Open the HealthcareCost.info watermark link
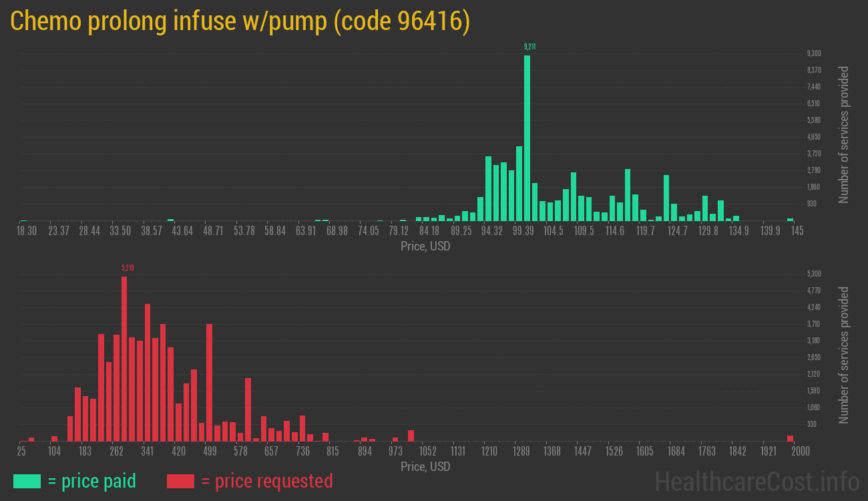 pyautogui.click(x=756, y=481)
